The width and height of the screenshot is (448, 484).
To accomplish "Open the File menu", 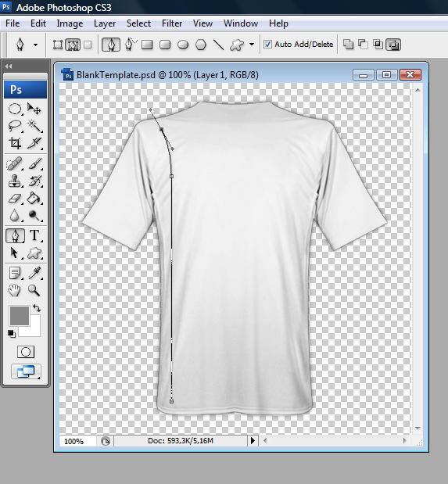I will 13,23.
